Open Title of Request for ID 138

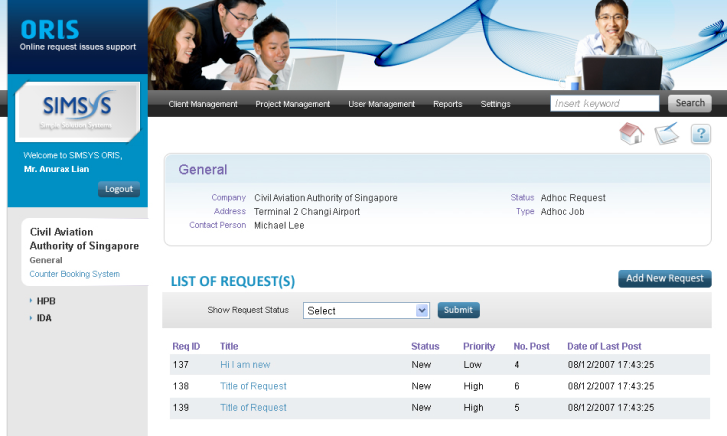tap(253, 386)
